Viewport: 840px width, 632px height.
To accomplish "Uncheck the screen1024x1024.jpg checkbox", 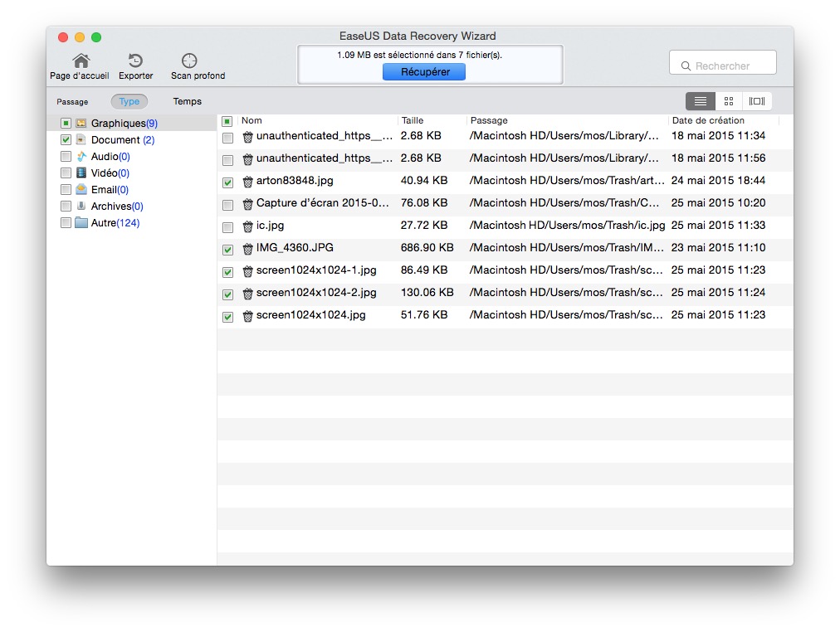I will (227, 318).
